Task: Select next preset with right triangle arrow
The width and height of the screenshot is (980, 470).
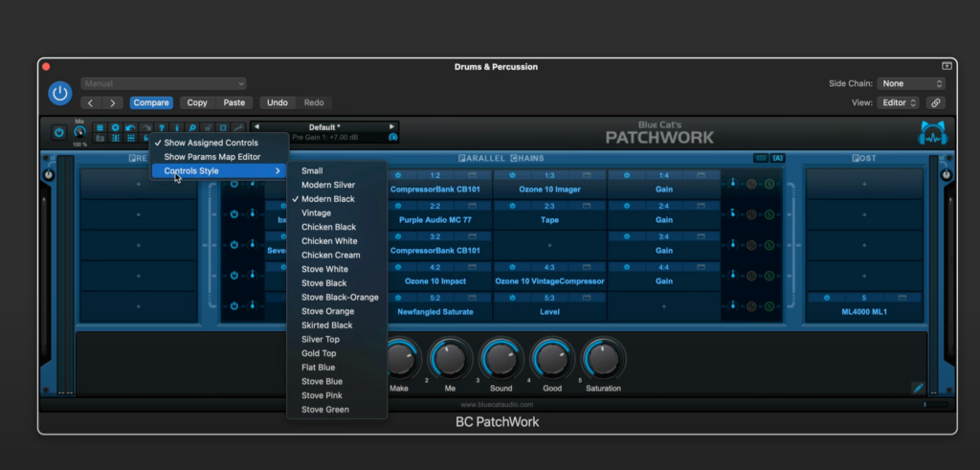Action: (x=391, y=127)
